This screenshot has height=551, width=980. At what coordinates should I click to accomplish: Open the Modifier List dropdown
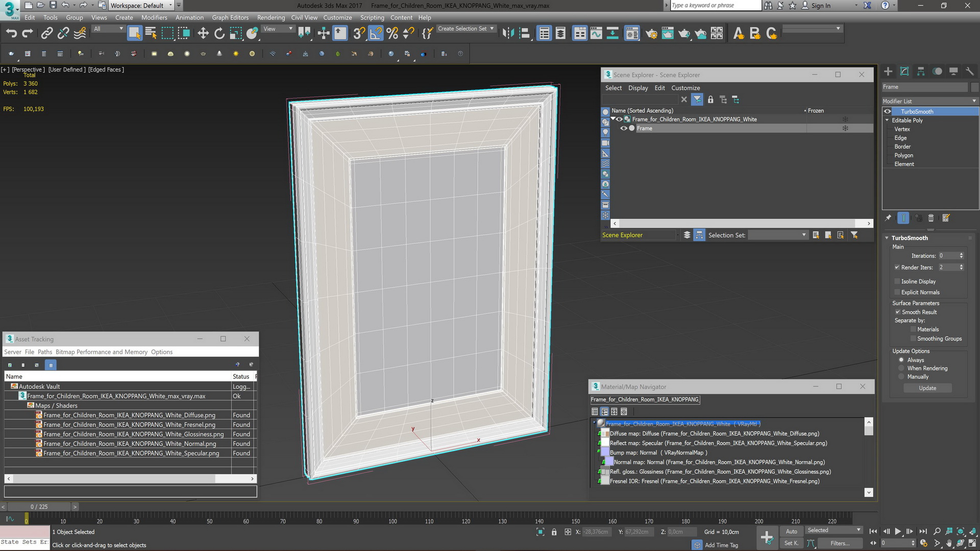coord(930,101)
